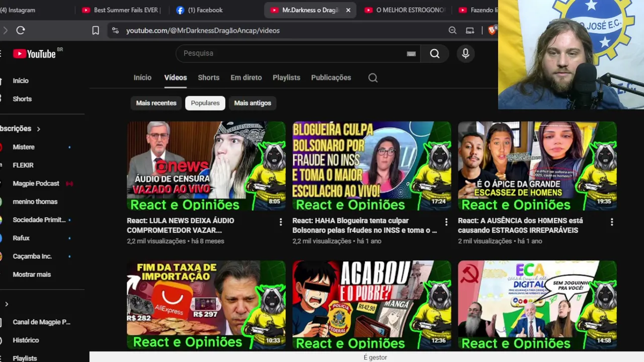
Task: Sort videos by Mais recentes
Action: point(156,103)
